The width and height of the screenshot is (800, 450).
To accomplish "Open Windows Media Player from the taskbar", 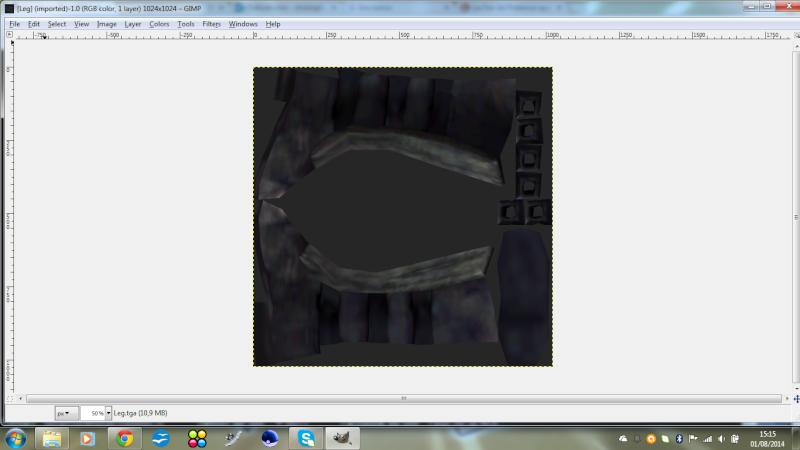I will click(87, 438).
